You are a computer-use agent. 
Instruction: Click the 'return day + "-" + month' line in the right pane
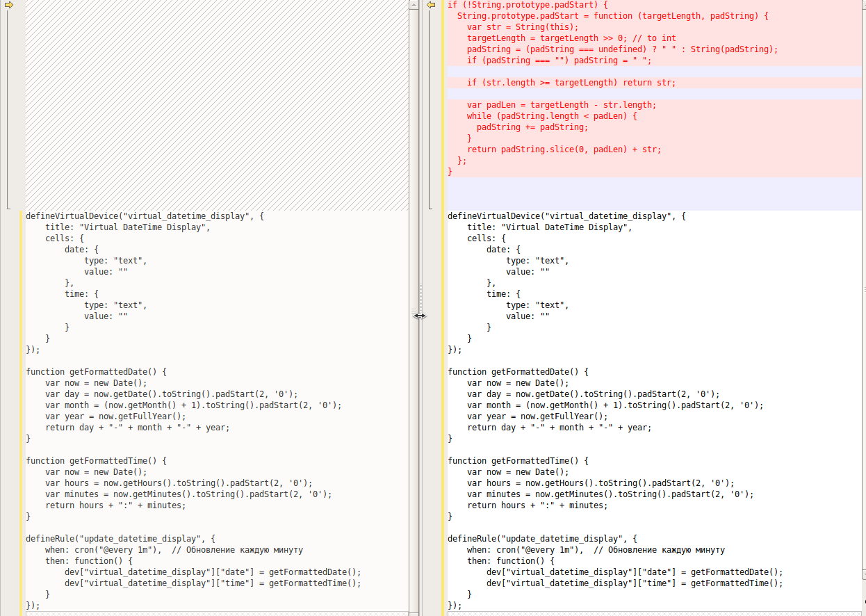tap(559, 428)
